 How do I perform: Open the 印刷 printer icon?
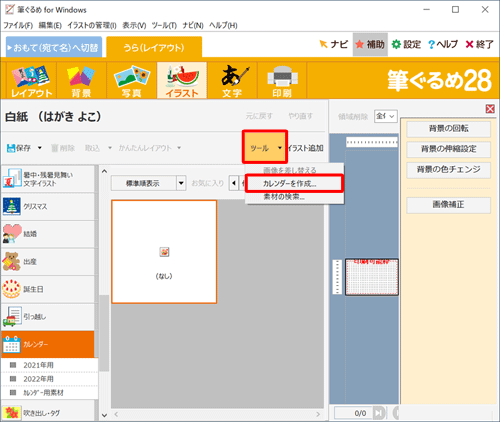click(282, 81)
